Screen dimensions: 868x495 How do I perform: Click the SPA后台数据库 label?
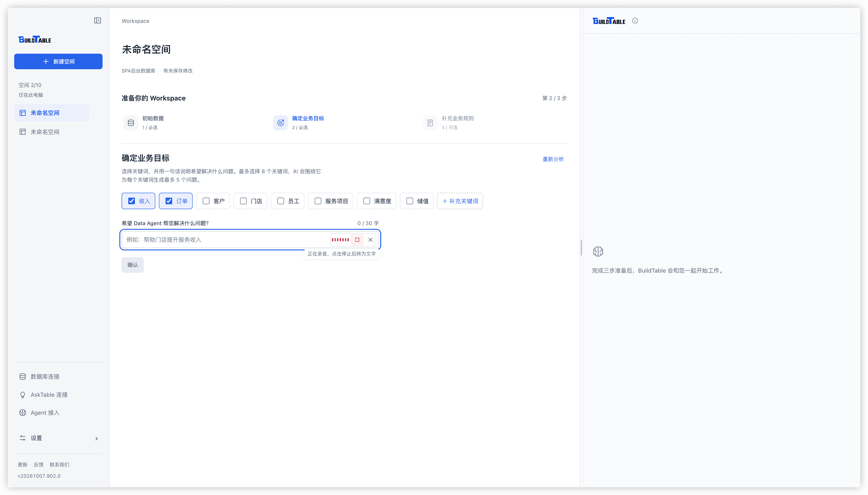(138, 71)
